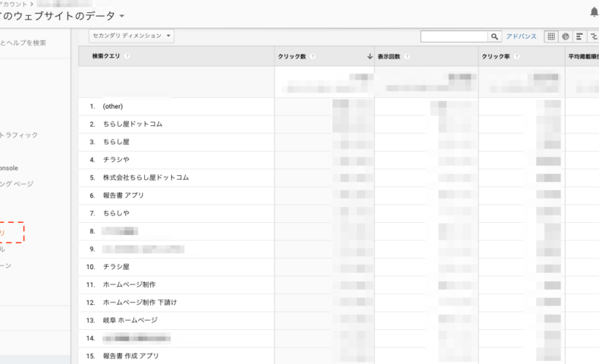Click the 検索クエリ column header

[106, 56]
